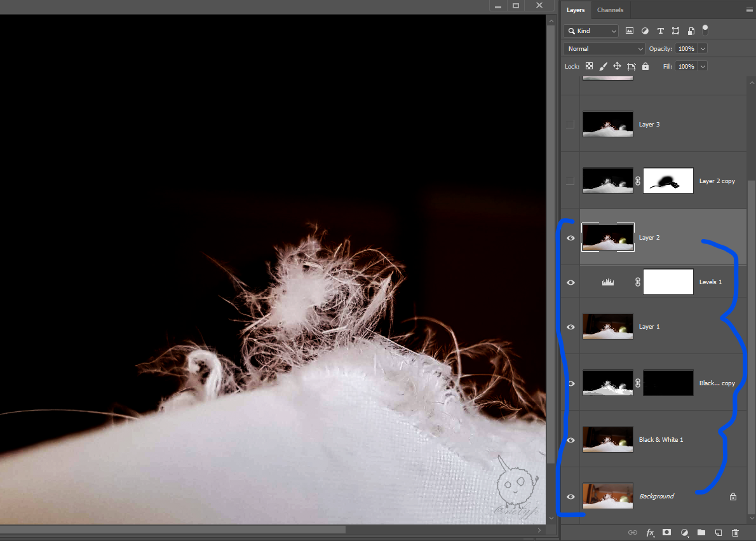Viewport: 756px width, 541px height.
Task: Click the lock all padlock icon
Action: click(x=645, y=66)
